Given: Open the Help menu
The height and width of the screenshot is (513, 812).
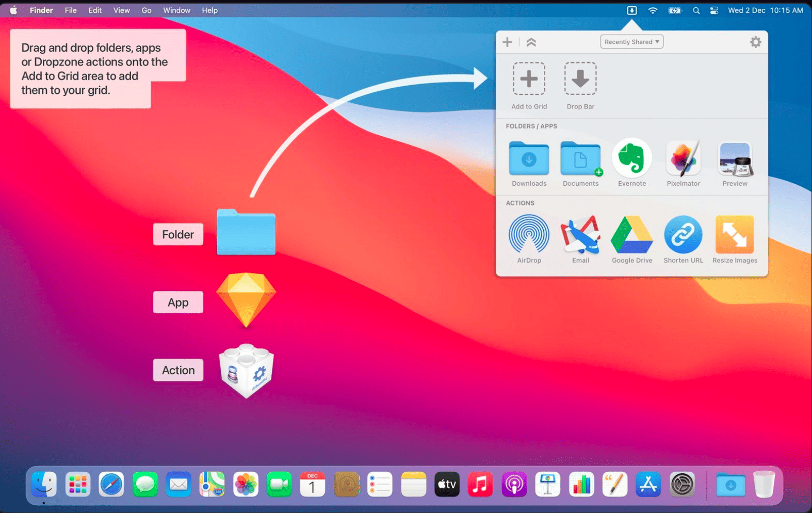Looking at the screenshot, I should pos(209,10).
